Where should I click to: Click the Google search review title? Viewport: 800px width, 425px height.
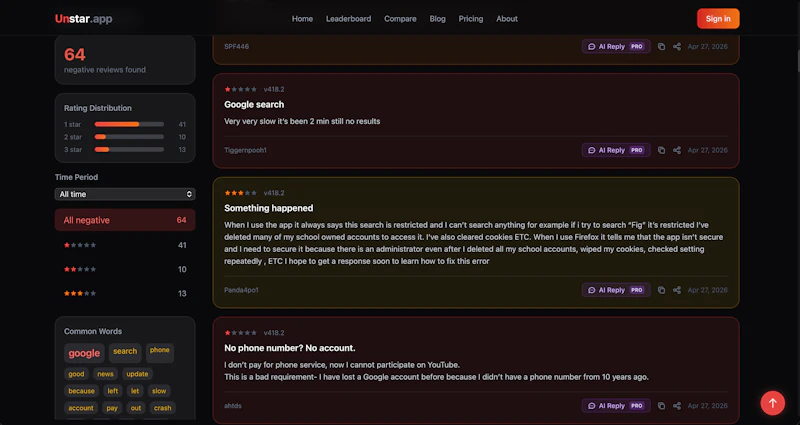pyautogui.click(x=254, y=104)
